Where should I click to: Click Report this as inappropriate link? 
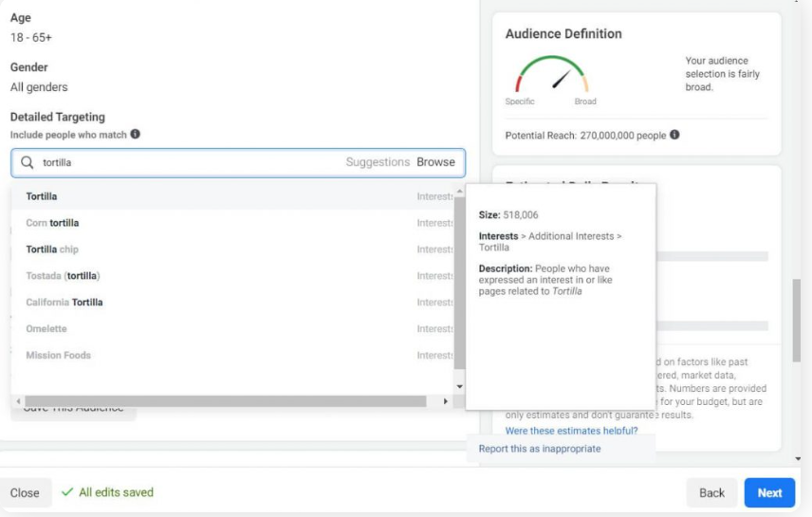[x=539, y=449]
